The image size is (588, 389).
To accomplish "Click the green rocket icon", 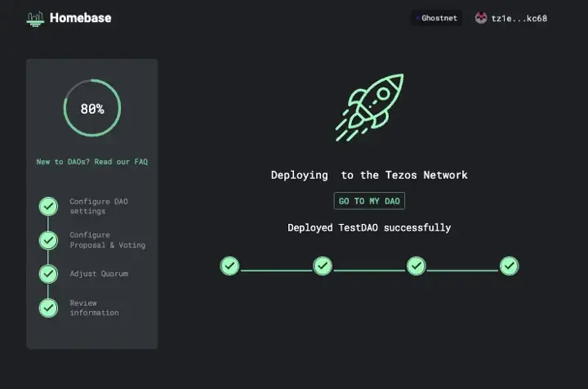I will tap(369, 107).
